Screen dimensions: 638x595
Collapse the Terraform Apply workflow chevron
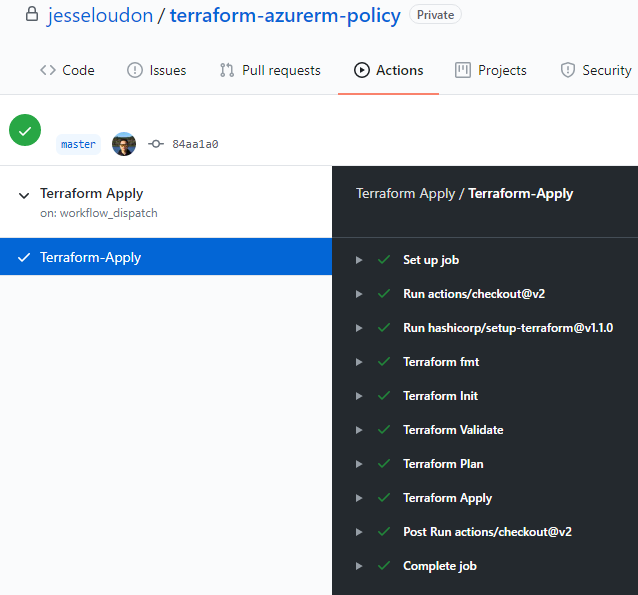point(24,195)
